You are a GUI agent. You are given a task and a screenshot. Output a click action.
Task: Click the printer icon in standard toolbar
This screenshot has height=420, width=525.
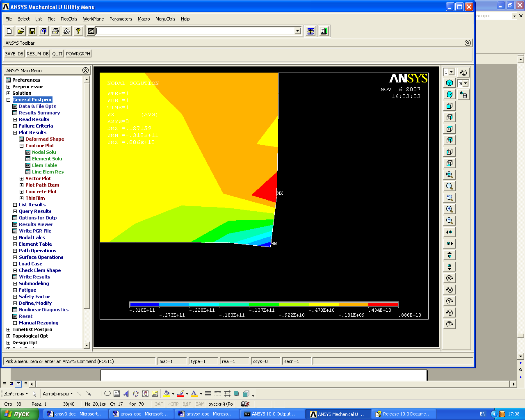click(55, 31)
